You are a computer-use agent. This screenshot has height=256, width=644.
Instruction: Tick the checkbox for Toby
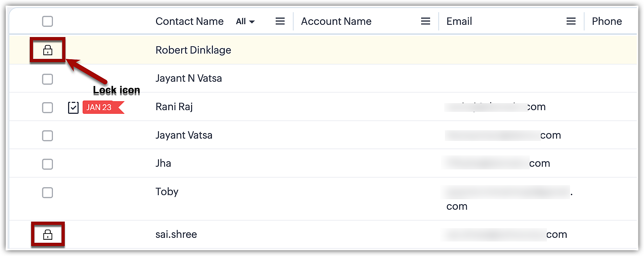point(48,192)
